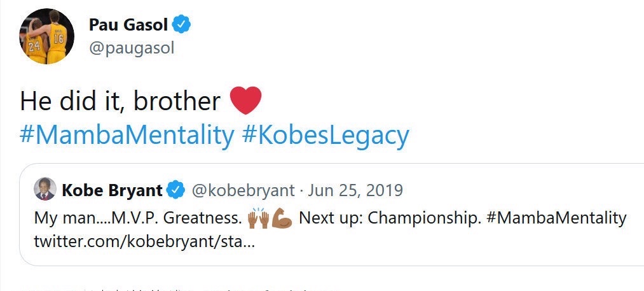Open the @kobebryant handle

[x=243, y=190]
